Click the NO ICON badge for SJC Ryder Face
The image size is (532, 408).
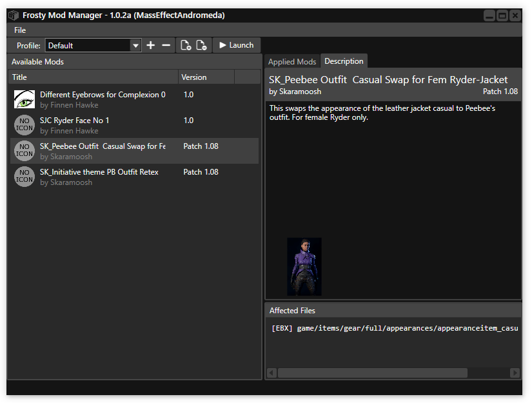(x=25, y=125)
